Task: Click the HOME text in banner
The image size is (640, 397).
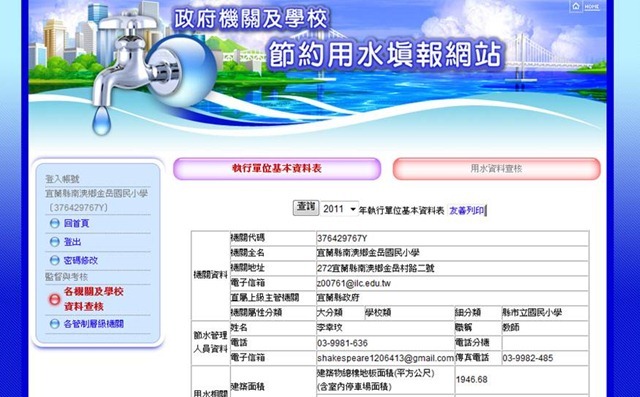Action: (x=591, y=7)
